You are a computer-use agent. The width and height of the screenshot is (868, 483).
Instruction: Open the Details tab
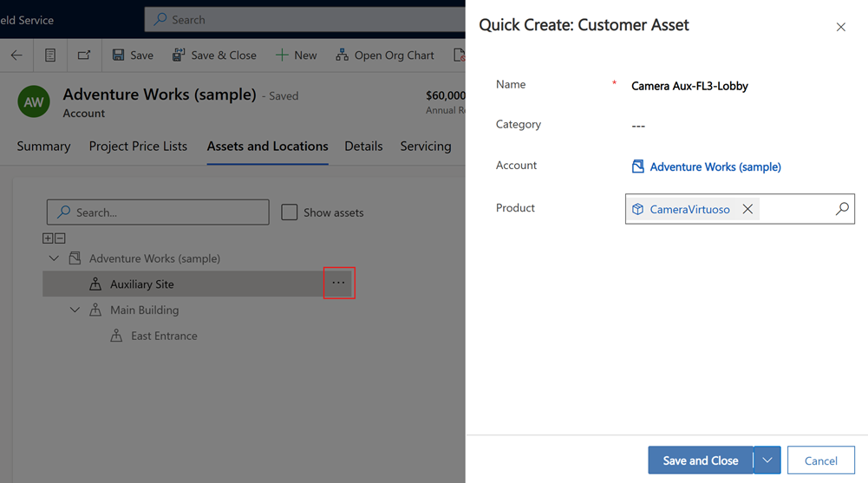pyautogui.click(x=363, y=146)
